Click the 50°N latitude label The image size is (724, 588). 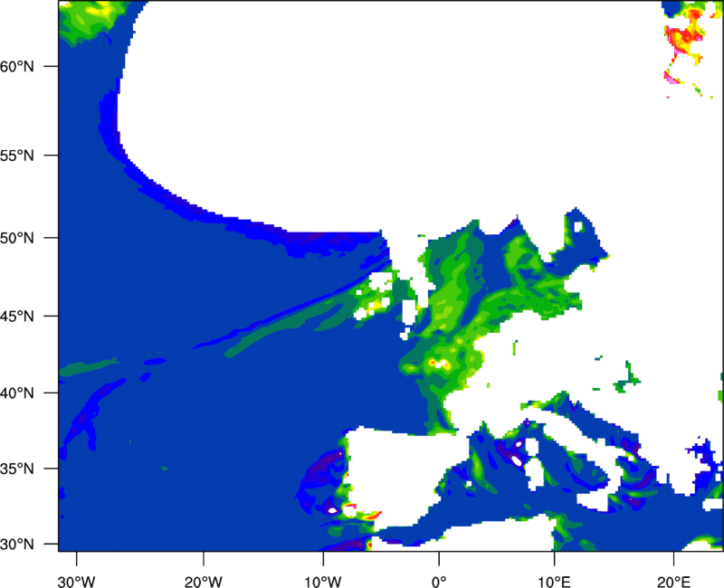[17, 238]
